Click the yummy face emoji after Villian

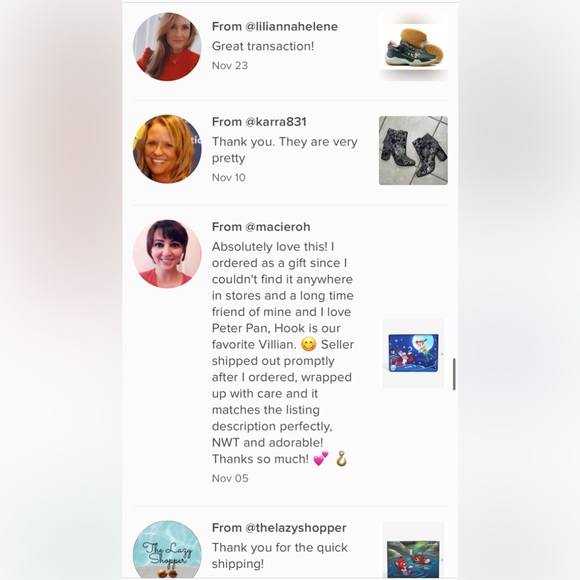pos(308,344)
